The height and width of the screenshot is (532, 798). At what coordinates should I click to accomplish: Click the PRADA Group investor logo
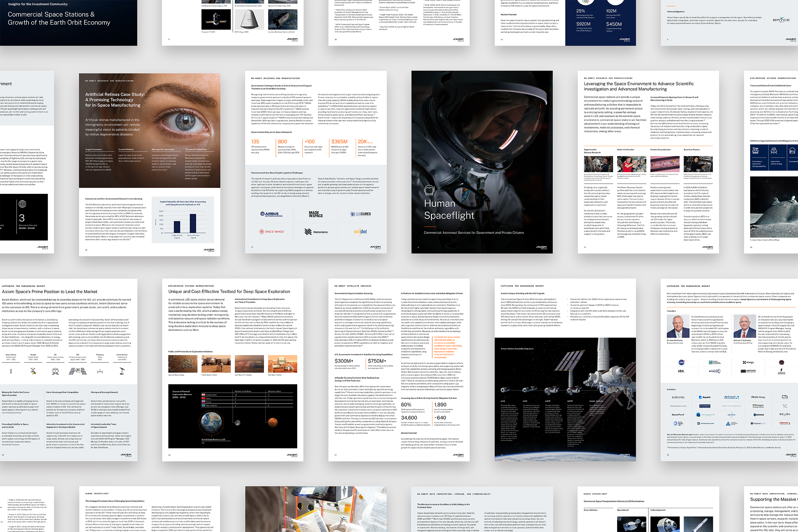(758, 397)
